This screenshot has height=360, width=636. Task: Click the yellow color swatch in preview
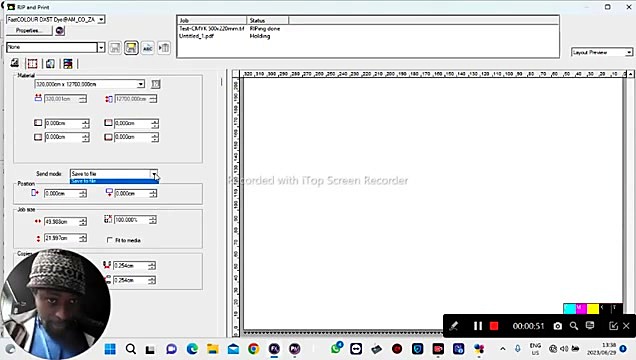click(593, 309)
